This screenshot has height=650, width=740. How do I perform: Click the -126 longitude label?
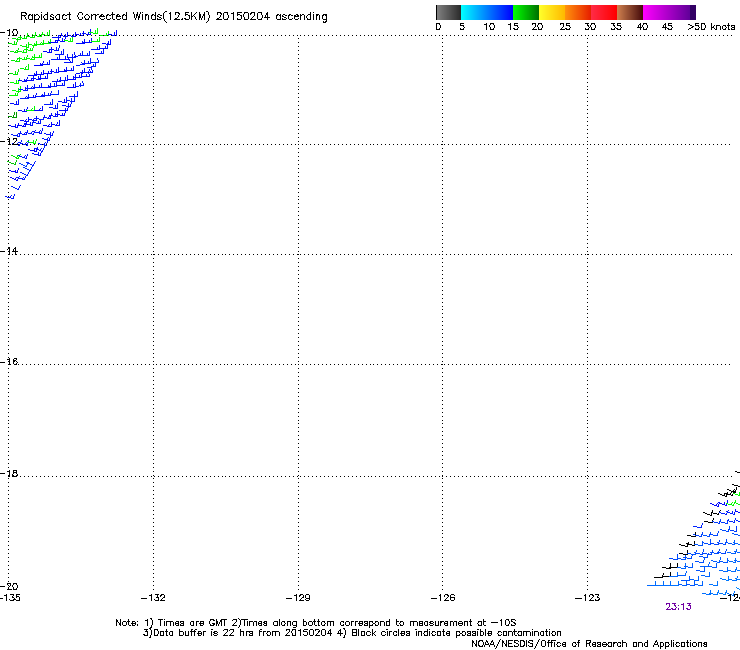(443, 598)
